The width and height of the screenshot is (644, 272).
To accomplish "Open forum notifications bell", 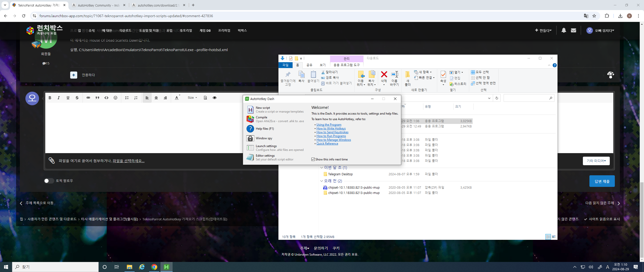I will tap(564, 30).
